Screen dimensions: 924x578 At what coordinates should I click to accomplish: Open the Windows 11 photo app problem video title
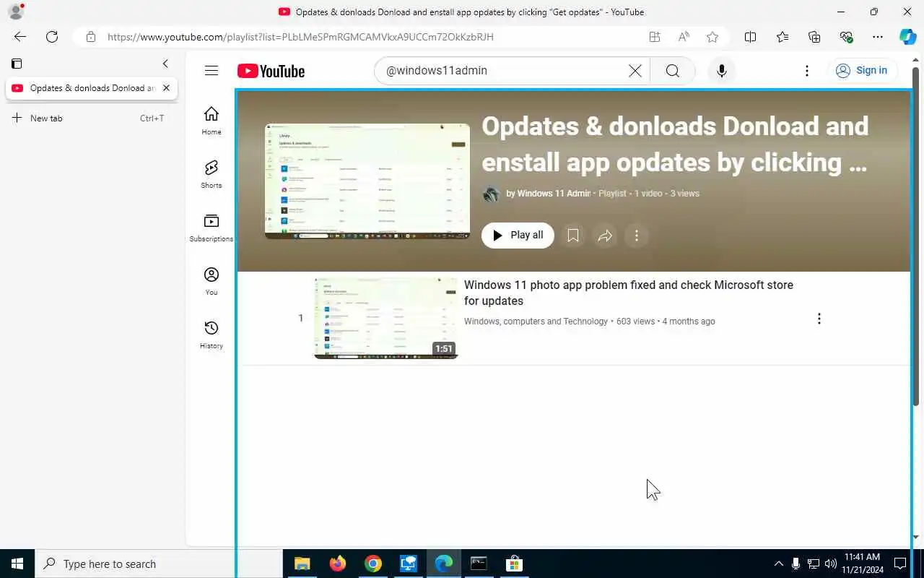point(629,293)
